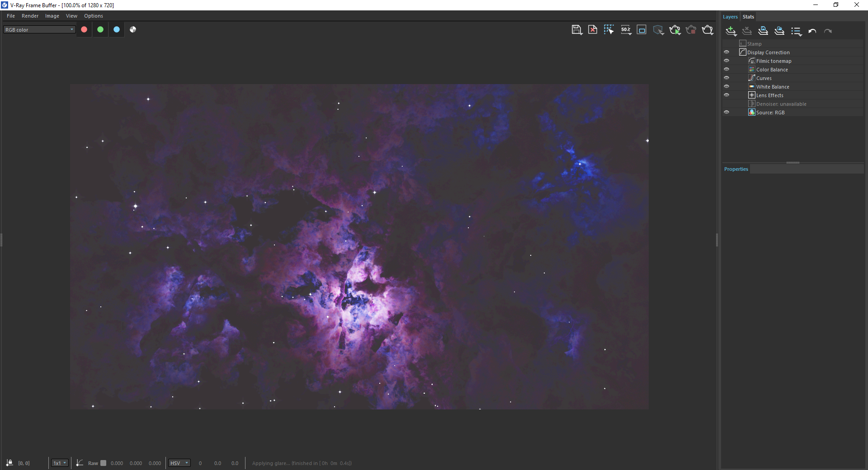The image size is (868, 470).
Task: Switch to the Stats tab
Action: tap(748, 17)
